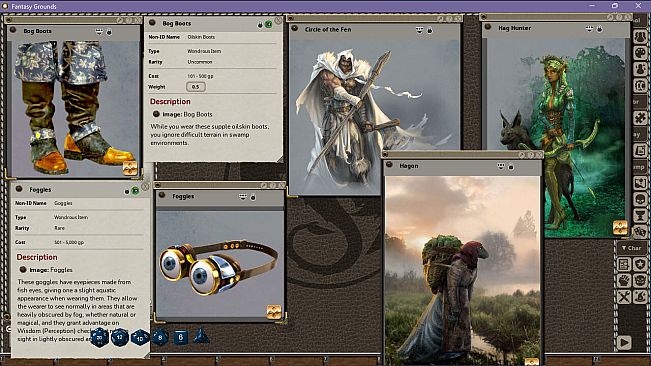Close the Foggles item record
651x366 pixels.
pyautogui.click(x=145, y=187)
